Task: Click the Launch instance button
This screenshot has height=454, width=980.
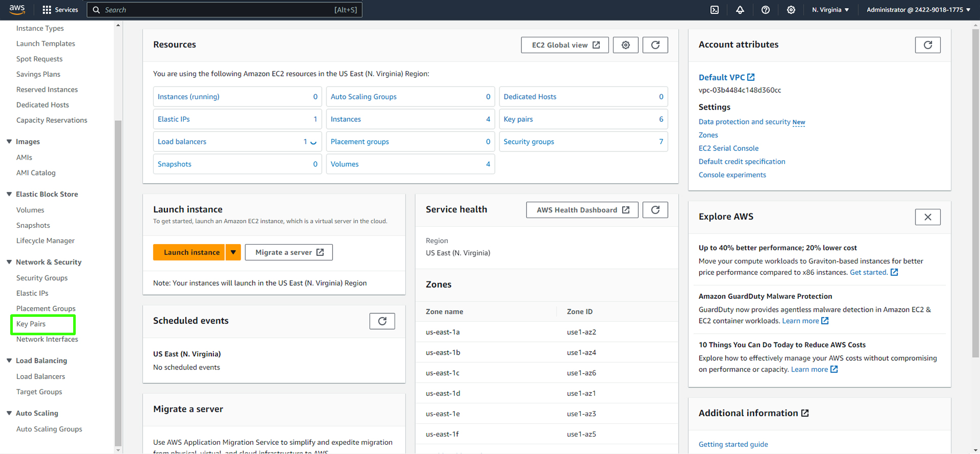Action: (189, 252)
